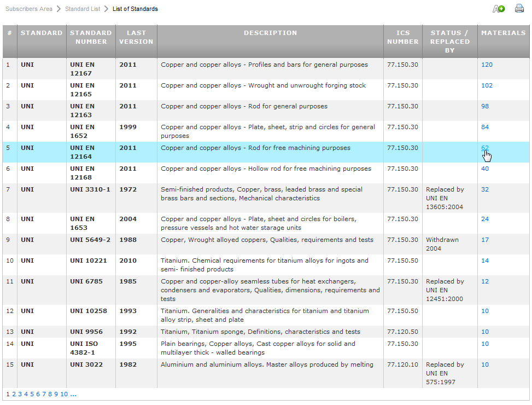The width and height of the screenshot is (532, 405).
Task: Open 10 materials for UNI 3022
Action: point(485,364)
